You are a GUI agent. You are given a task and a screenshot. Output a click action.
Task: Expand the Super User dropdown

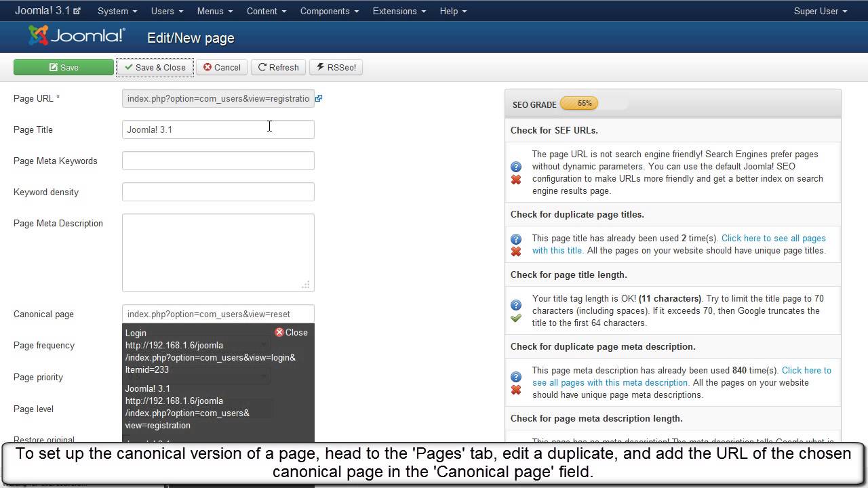click(x=821, y=11)
